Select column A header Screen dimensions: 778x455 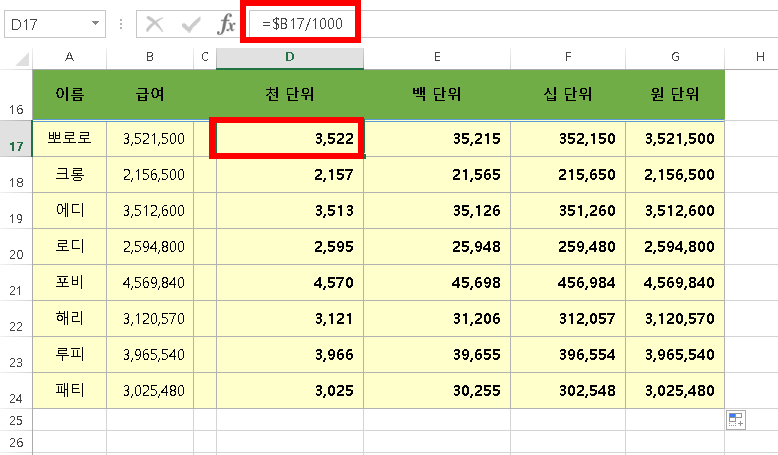click(x=69, y=57)
